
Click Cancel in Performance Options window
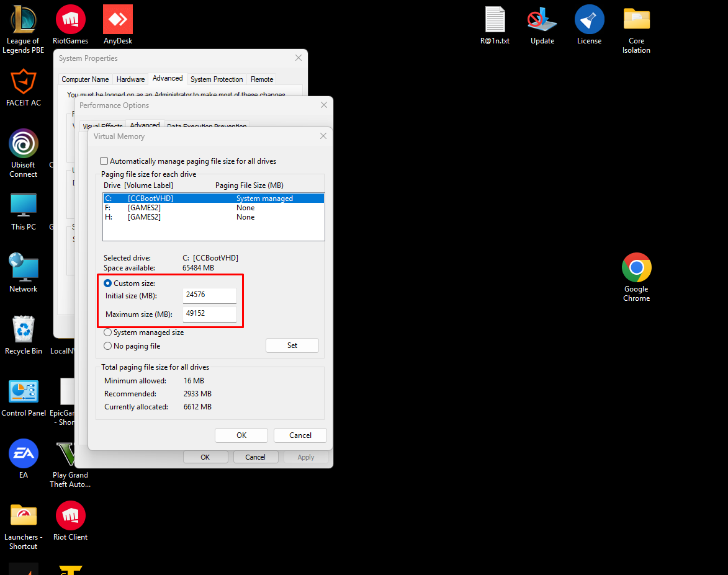point(255,457)
